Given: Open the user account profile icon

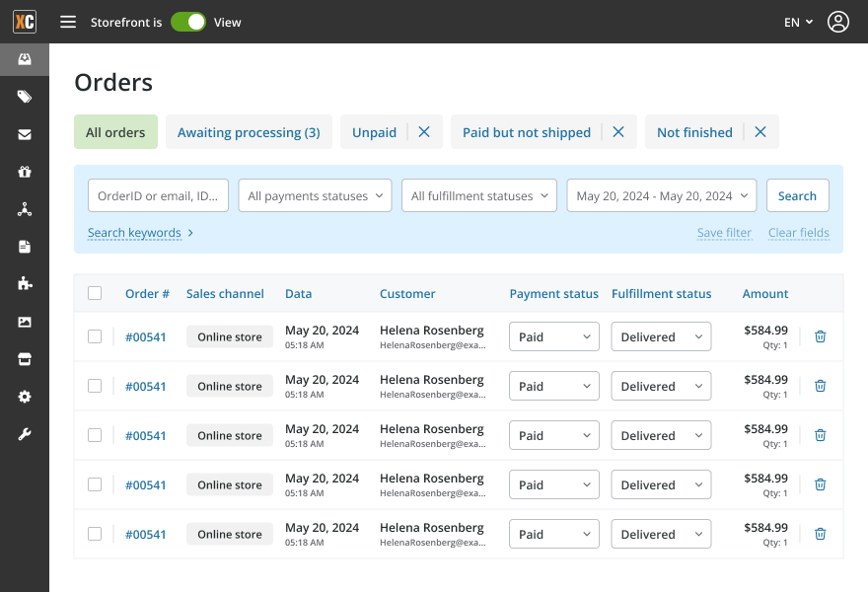Looking at the screenshot, I should pos(837,22).
